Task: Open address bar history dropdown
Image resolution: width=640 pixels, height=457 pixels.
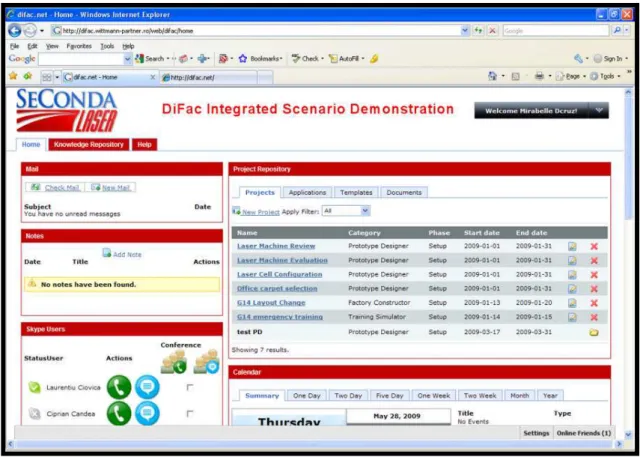Action: [x=465, y=31]
